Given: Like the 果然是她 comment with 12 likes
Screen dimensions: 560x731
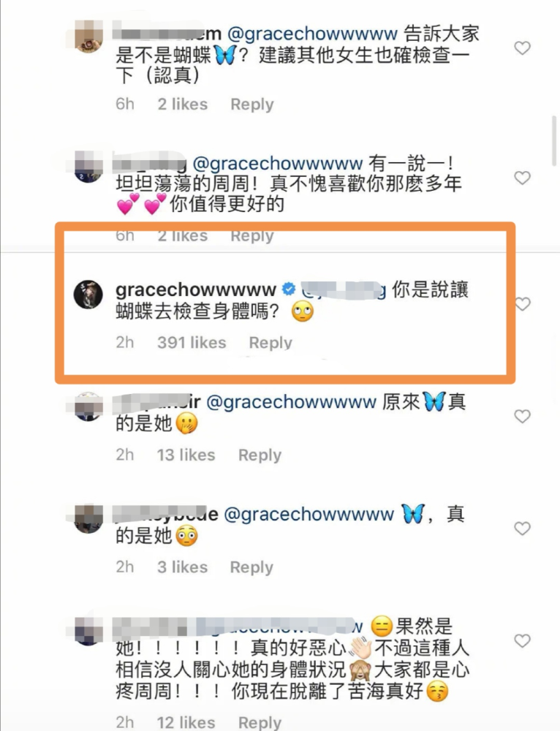Looking at the screenshot, I should [x=522, y=641].
